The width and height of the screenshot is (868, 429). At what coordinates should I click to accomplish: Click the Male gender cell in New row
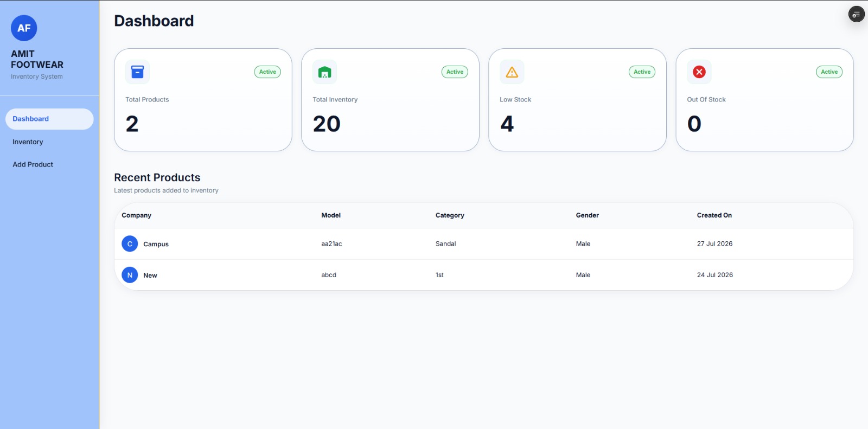coord(583,275)
